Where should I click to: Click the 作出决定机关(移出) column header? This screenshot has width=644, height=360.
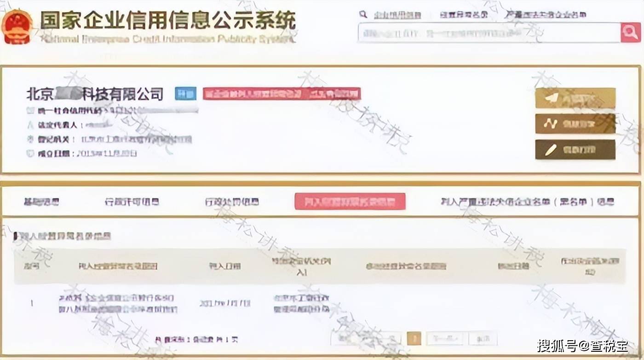click(590, 267)
